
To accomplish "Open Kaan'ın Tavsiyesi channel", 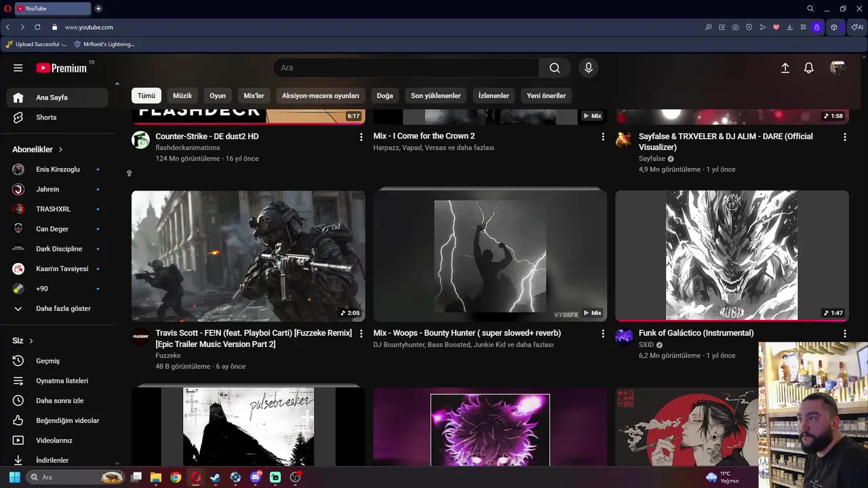I will tap(57, 268).
